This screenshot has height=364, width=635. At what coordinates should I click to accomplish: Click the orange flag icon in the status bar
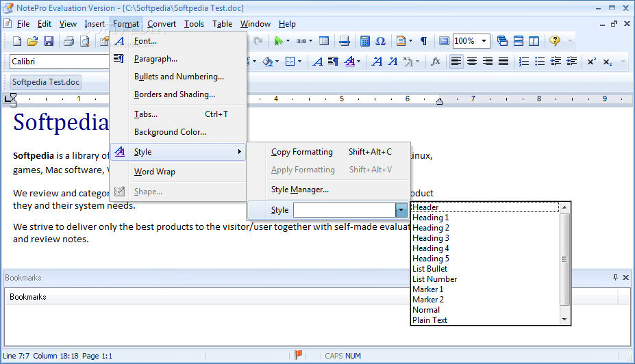coord(298,355)
